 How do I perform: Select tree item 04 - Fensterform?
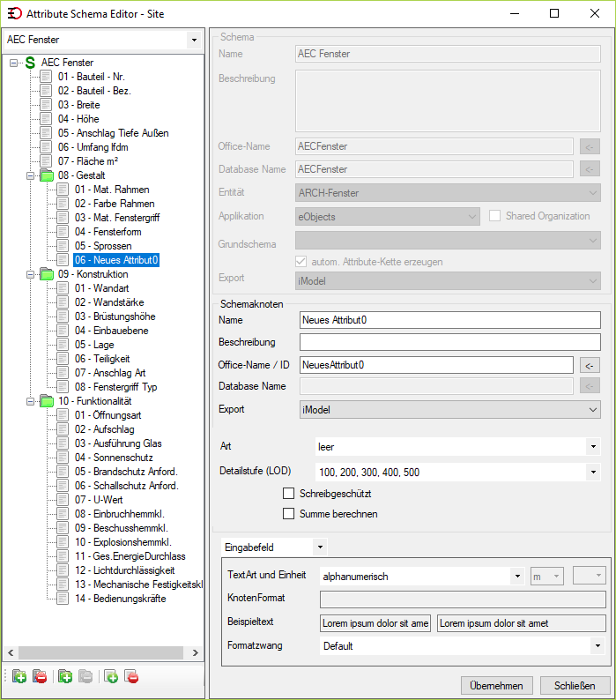tap(108, 232)
